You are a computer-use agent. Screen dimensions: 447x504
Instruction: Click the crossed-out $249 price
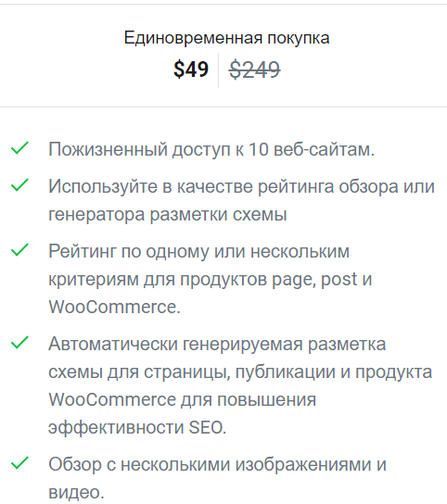[x=254, y=69]
